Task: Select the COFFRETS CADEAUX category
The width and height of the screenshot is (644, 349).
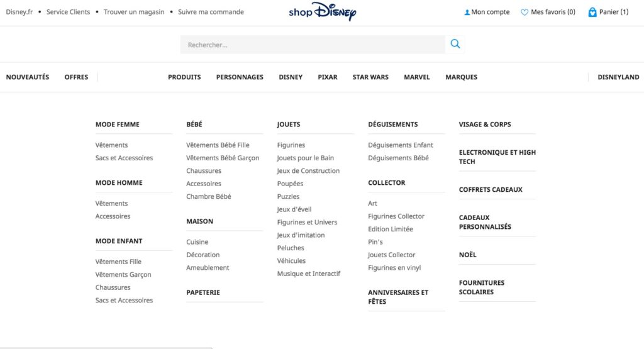Action: coord(491,190)
